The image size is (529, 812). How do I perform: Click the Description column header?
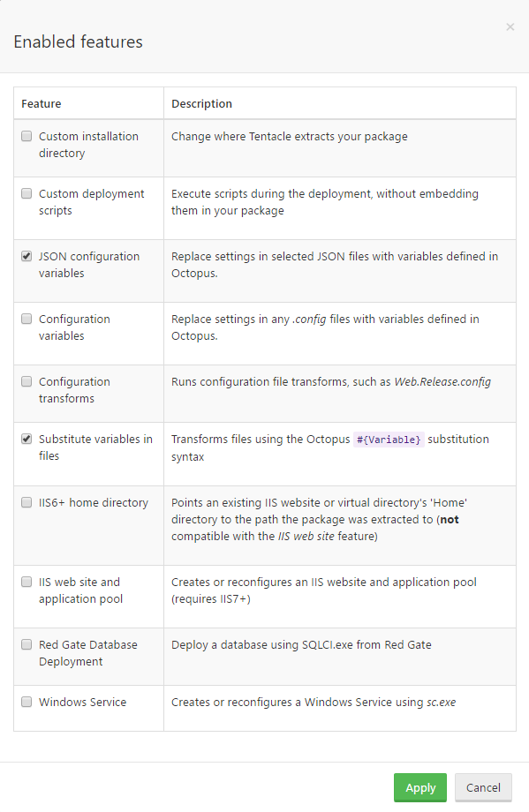tap(200, 103)
